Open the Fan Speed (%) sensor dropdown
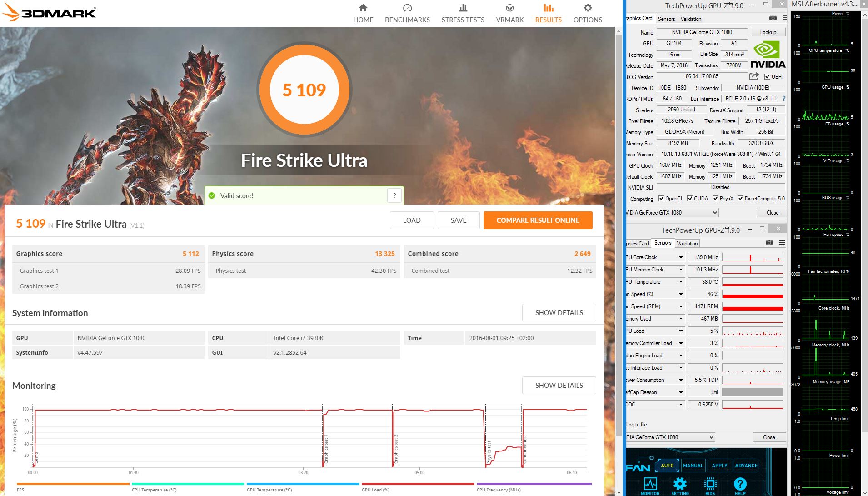The width and height of the screenshot is (868, 496). click(x=681, y=294)
